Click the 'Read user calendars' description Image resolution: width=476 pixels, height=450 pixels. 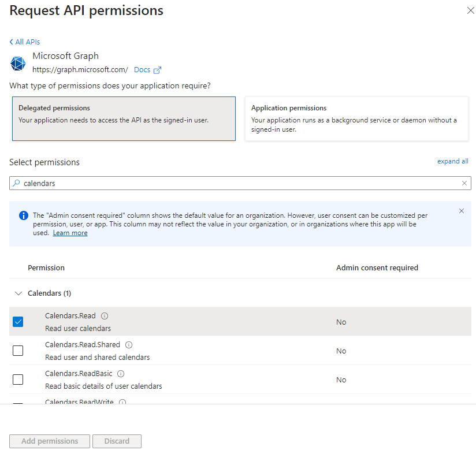pos(78,329)
